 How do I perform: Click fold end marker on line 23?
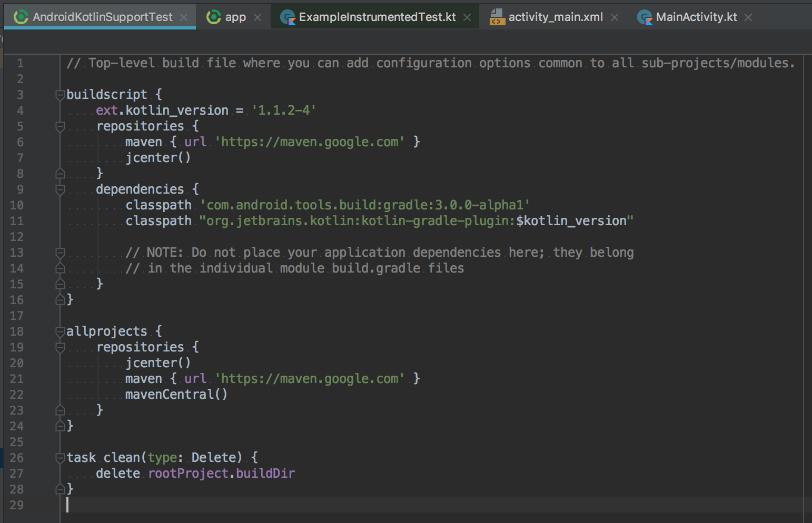pos(60,410)
